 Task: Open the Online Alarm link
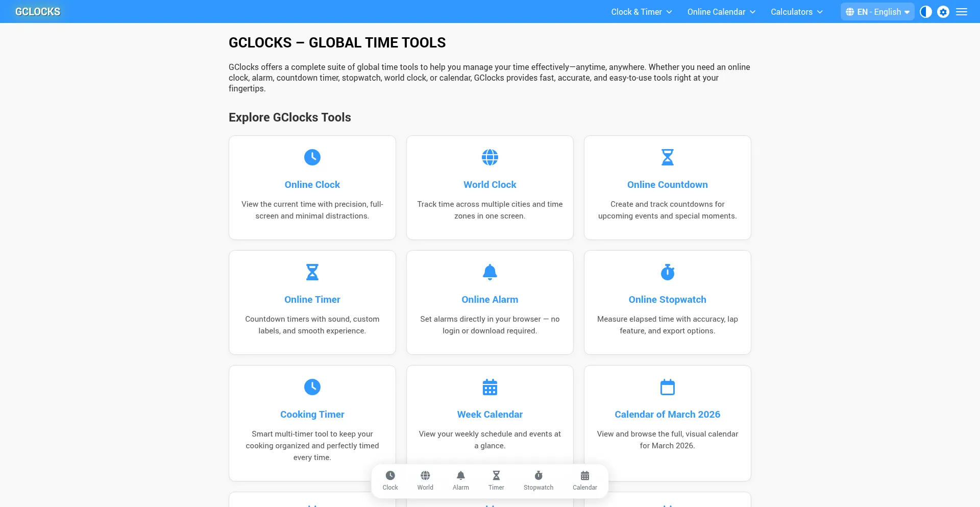tap(490, 300)
